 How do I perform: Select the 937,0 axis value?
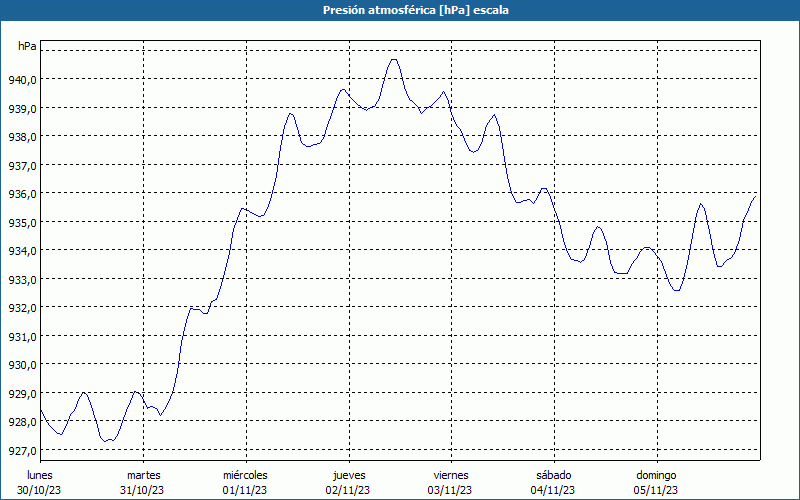pyautogui.click(x=22, y=165)
